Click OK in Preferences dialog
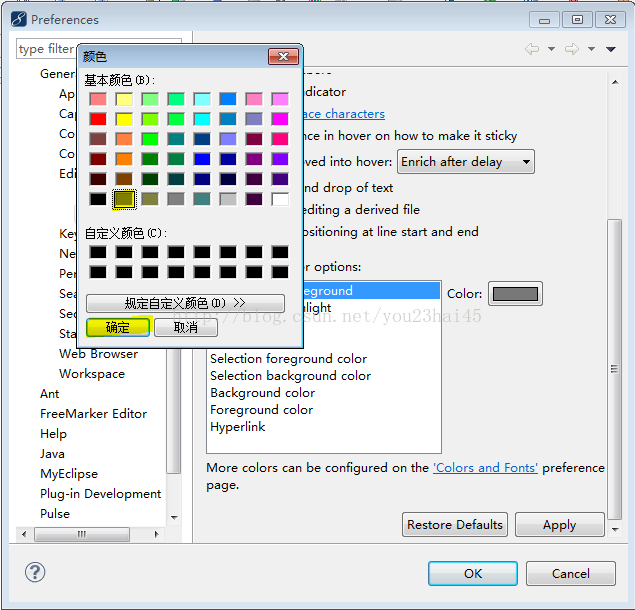 pos(473,573)
